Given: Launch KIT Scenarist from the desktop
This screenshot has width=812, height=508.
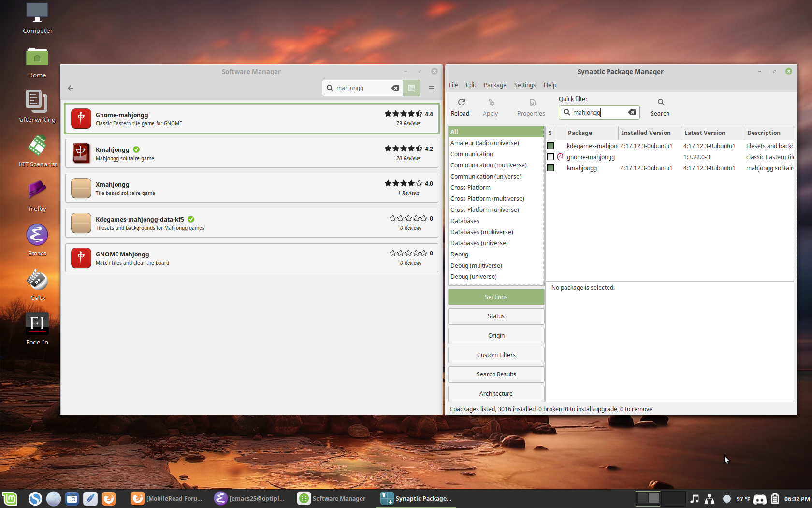Looking at the screenshot, I should tap(37, 151).
